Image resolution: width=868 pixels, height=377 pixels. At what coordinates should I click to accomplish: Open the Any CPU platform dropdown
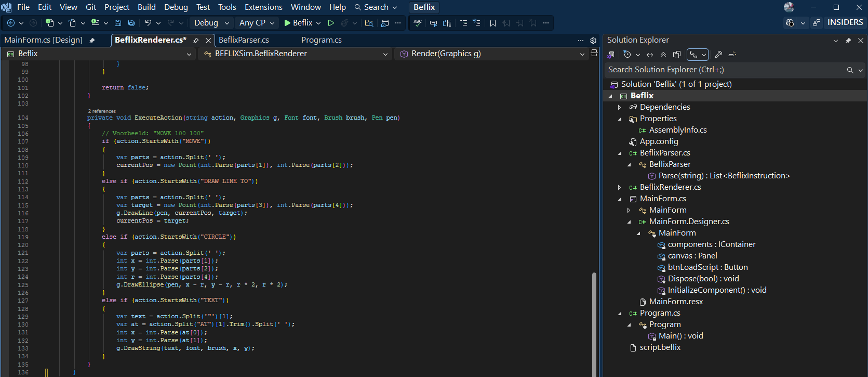[x=257, y=23]
